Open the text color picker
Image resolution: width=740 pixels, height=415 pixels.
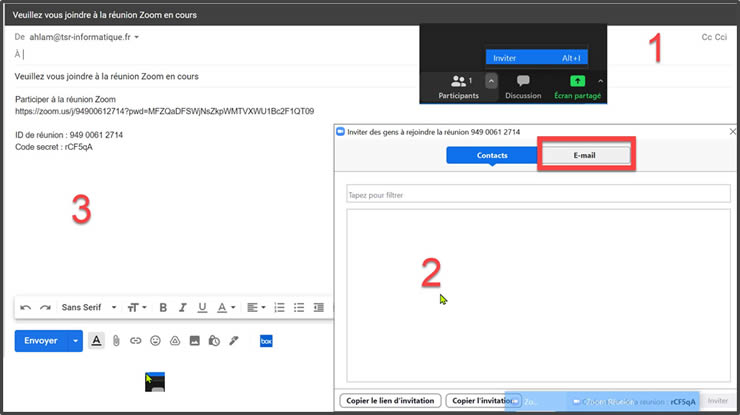(226, 308)
